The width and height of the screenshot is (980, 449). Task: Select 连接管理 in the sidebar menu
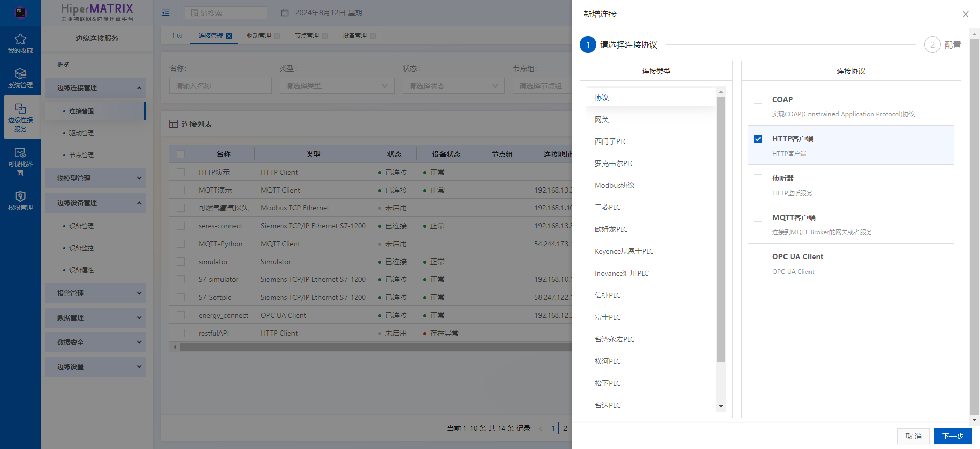(x=95, y=111)
